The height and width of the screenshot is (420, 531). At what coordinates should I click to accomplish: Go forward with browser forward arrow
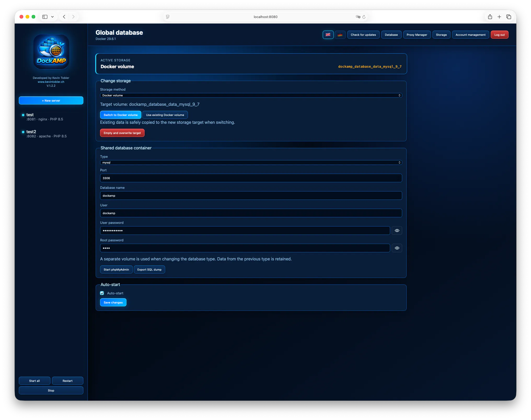click(73, 17)
